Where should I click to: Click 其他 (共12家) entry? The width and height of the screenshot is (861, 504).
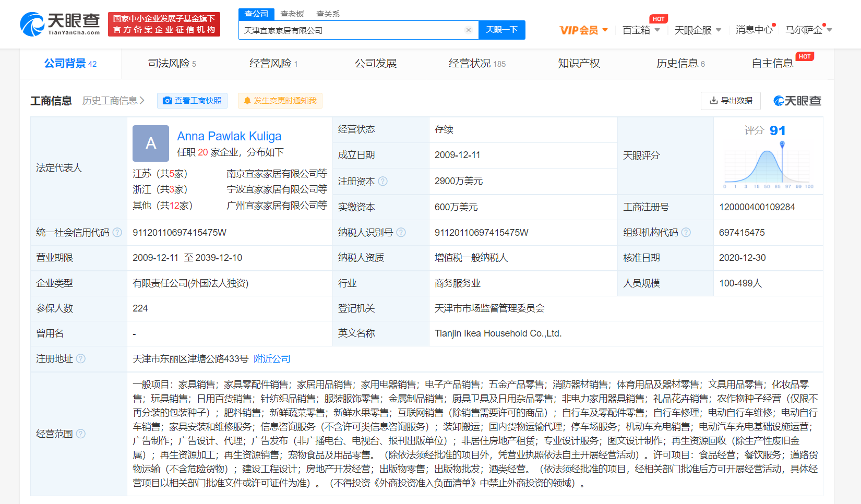point(163,206)
